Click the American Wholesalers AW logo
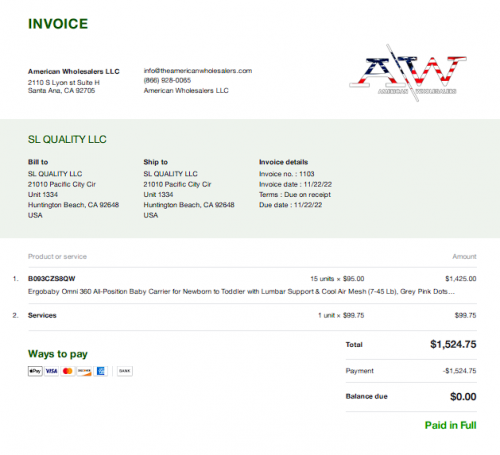 [x=407, y=73]
